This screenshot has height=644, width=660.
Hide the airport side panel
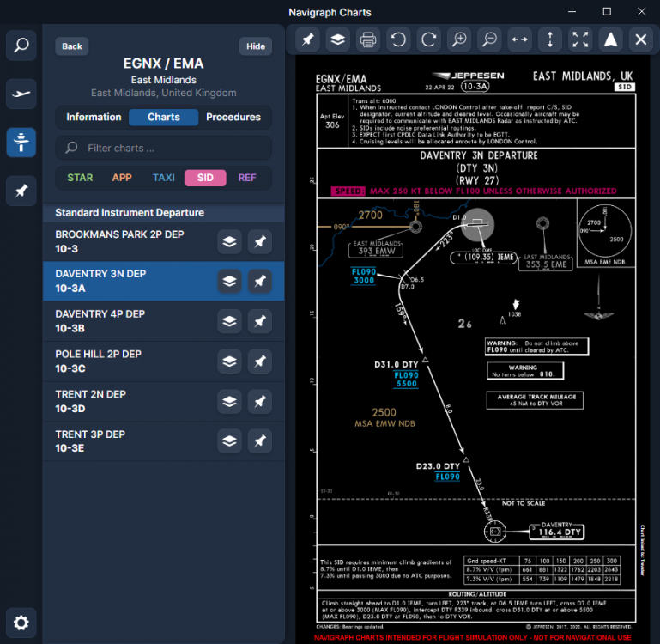[x=256, y=46]
